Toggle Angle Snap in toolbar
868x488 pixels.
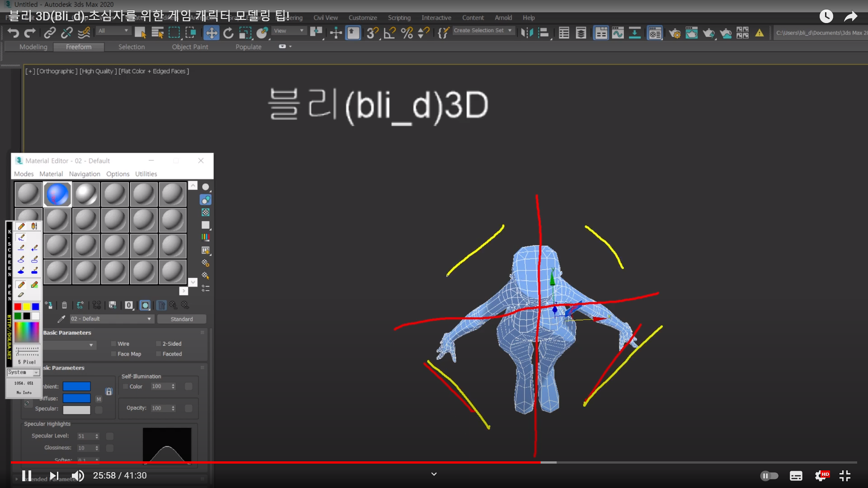coord(389,33)
